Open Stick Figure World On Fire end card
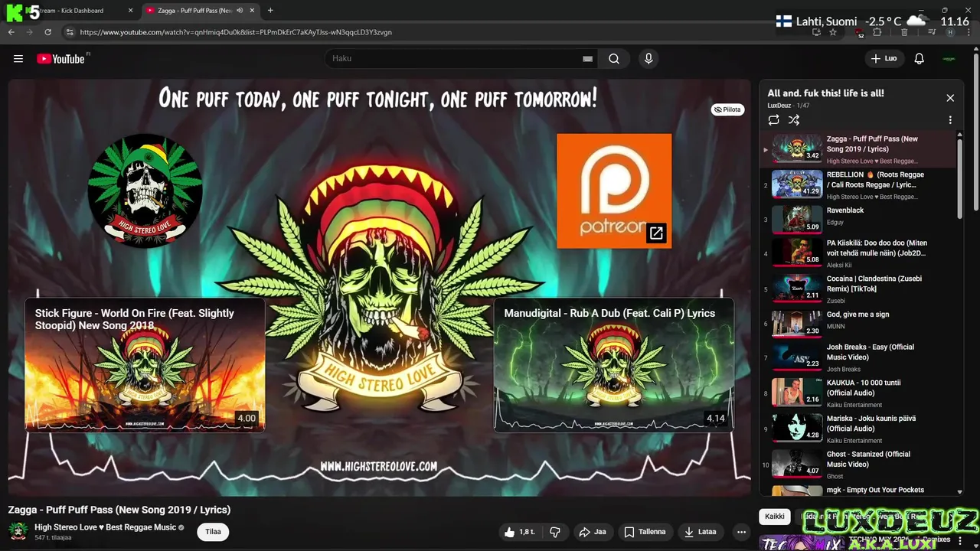This screenshot has height=551, width=980. coord(145,365)
